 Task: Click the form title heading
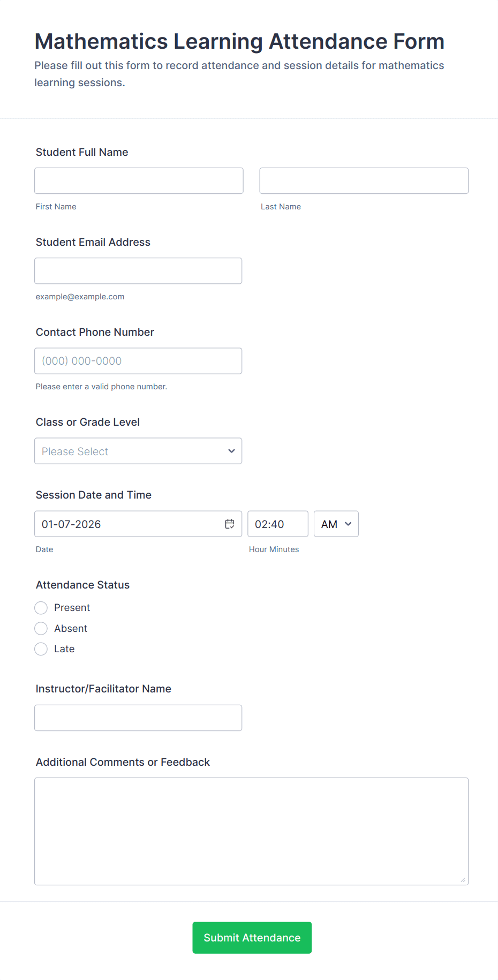(239, 41)
